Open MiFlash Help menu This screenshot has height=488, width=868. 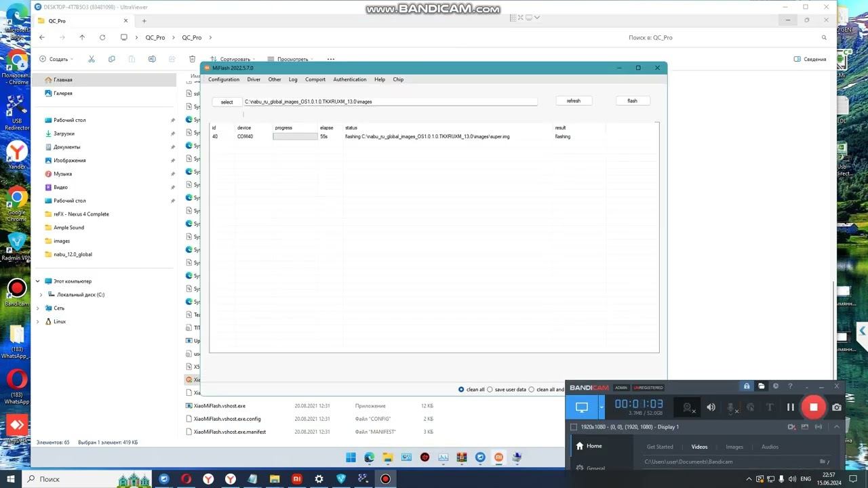pyautogui.click(x=380, y=79)
